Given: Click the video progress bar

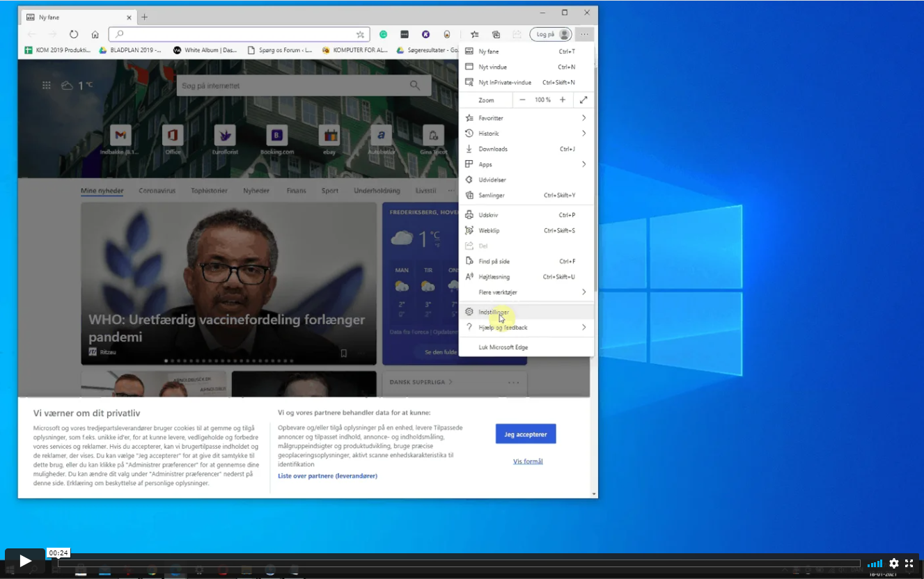Looking at the screenshot, I should pyautogui.click(x=458, y=564).
